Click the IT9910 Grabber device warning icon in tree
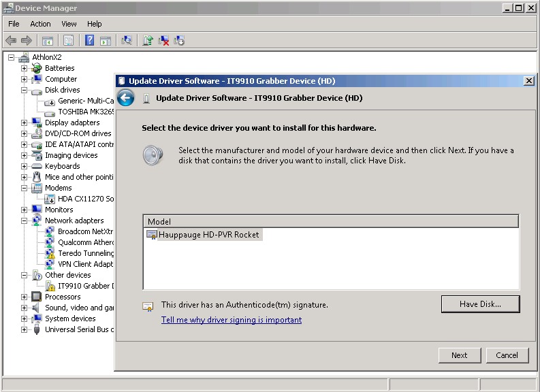Image resolution: width=540 pixels, height=392 pixels. click(50, 286)
